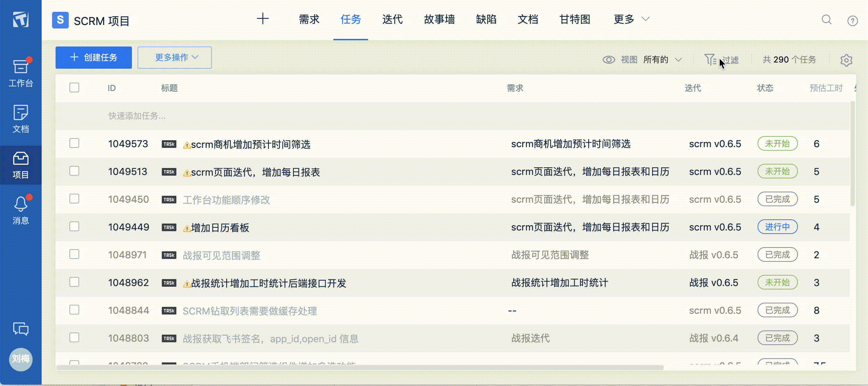Click the 过滤 filter funnel icon
Screen dimensions: 868x386
pos(710,60)
